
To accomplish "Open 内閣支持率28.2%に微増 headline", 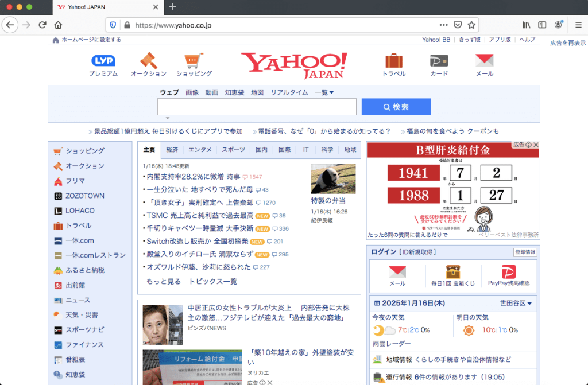I will pos(194,177).
